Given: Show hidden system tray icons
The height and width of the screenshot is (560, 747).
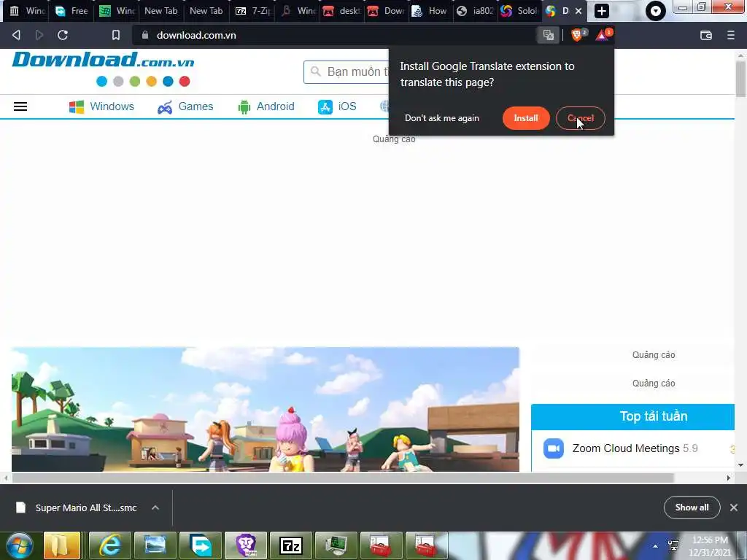Looking at the screenshot, I should point(656,546).
